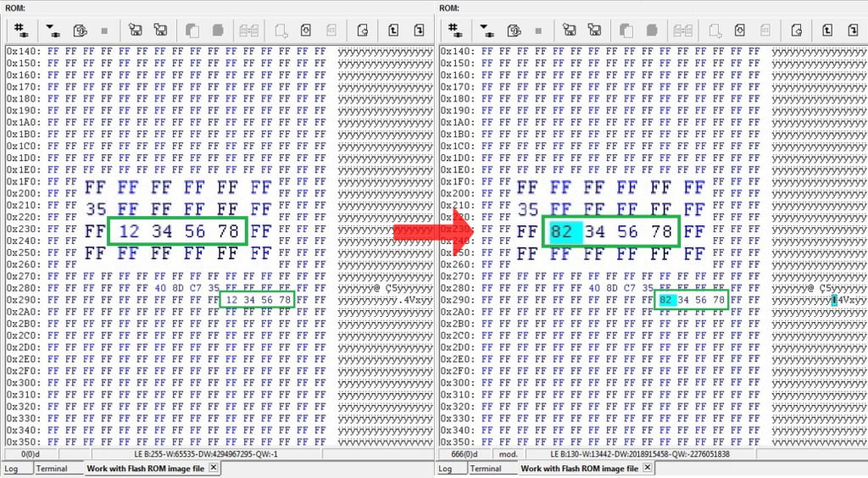Image resolution: width=868 pixels, height=478 pixels.
Task: Click the page with circular arrow in right toolbar
Action: [796, 31]
